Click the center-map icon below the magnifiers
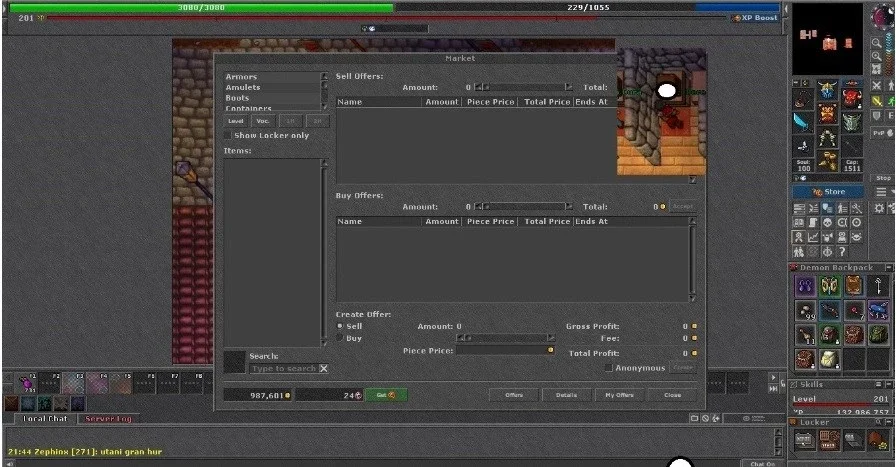This screenshot has height=467, width=896. pyautogui.click(x=876, y=69)
